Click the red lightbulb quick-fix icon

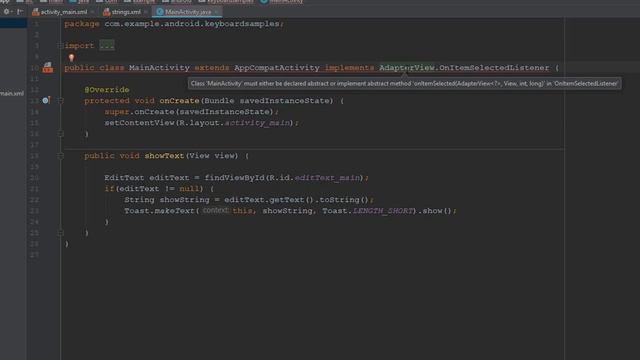(x=71, y=58)
